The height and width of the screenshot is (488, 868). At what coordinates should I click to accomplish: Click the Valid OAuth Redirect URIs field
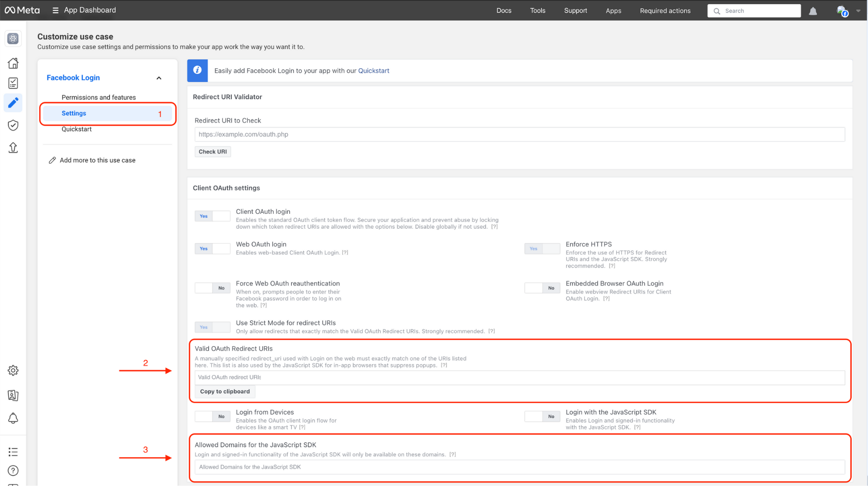coord(519,378)
